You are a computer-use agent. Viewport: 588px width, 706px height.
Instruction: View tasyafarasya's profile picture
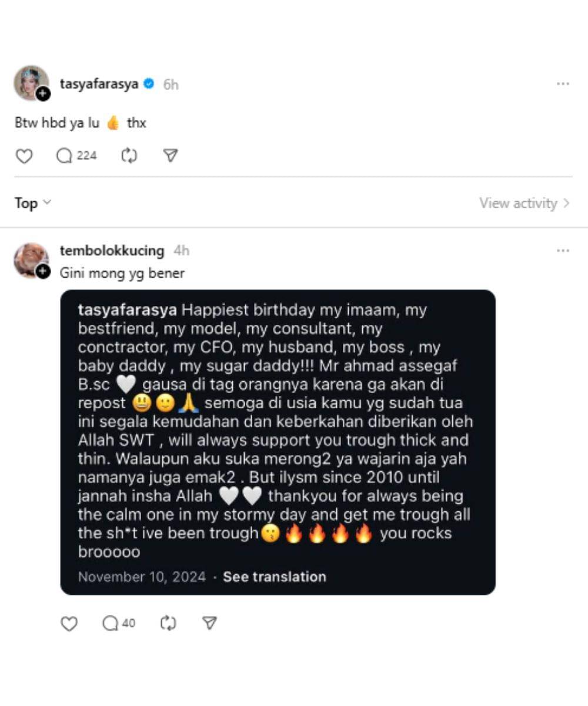point(31,84)
